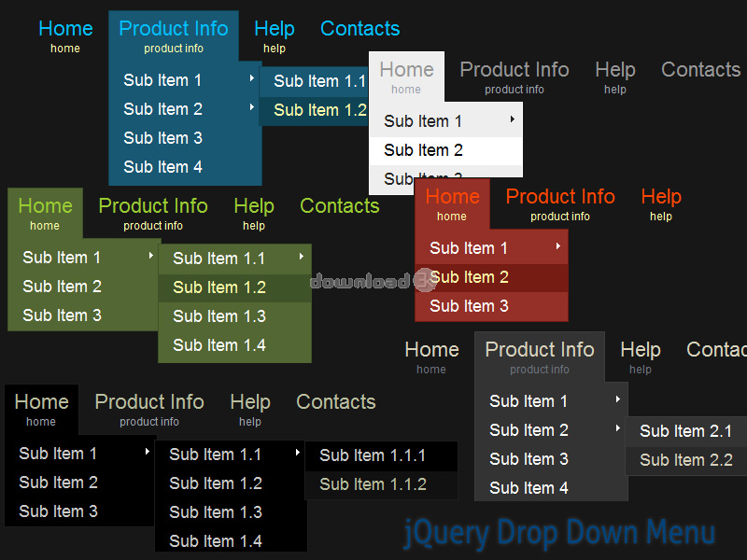Open Help in the white-themed menu bar

click(x=615, y=77)
